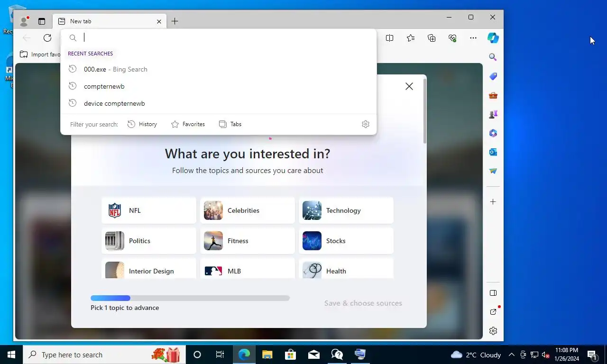Image resolution: width=607 pixels, height=364 pixels.
Task: Choose the Health topic card
Action: click(x=346, y=268)
